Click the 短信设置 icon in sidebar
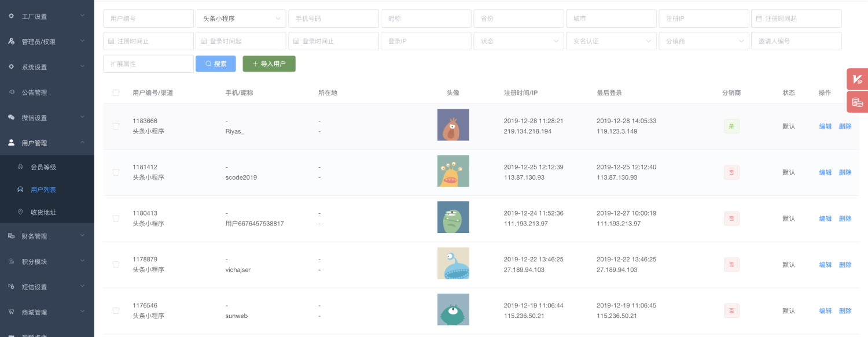 click(x=11, y=287)
